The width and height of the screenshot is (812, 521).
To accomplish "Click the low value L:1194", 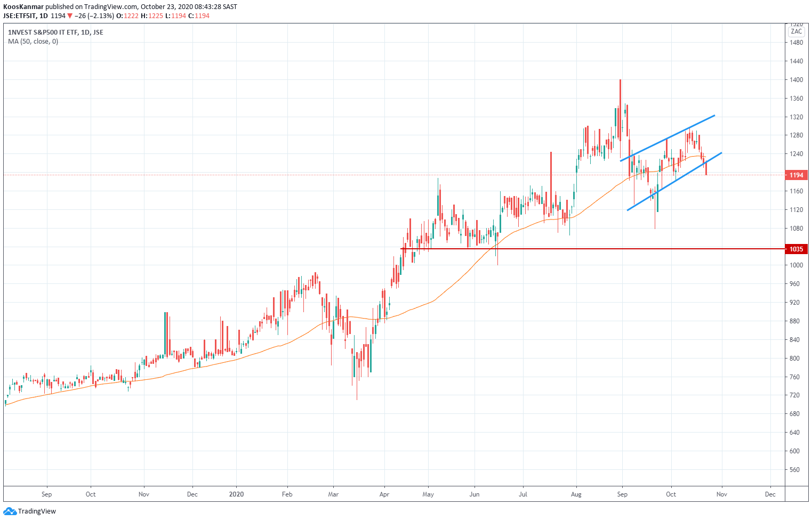I will [x=176, y=16].
